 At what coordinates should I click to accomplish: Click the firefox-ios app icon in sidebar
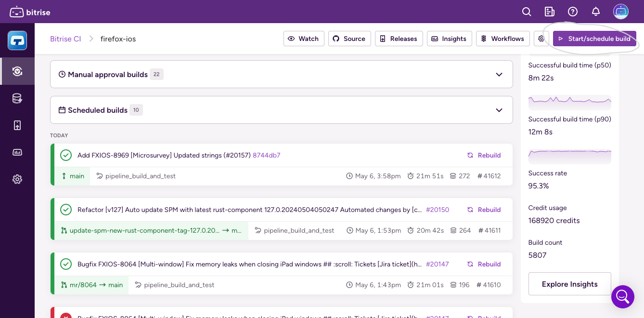tap(17, 40)
